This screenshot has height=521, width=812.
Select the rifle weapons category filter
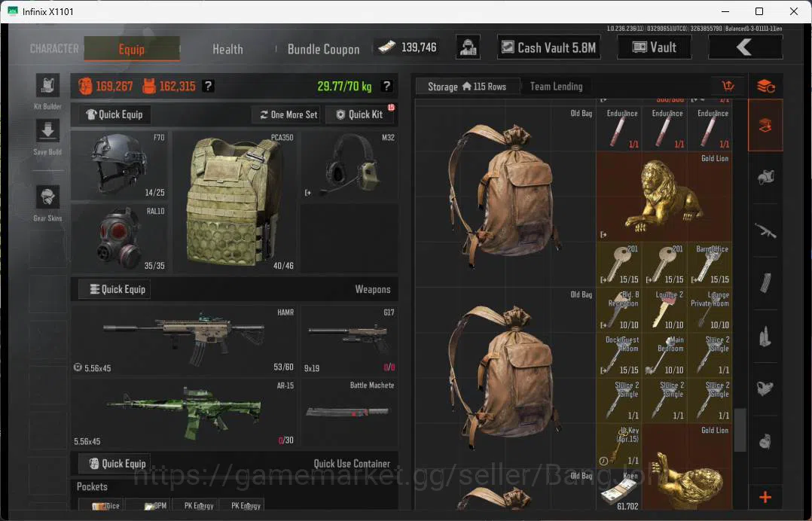(x=765, y=230)
